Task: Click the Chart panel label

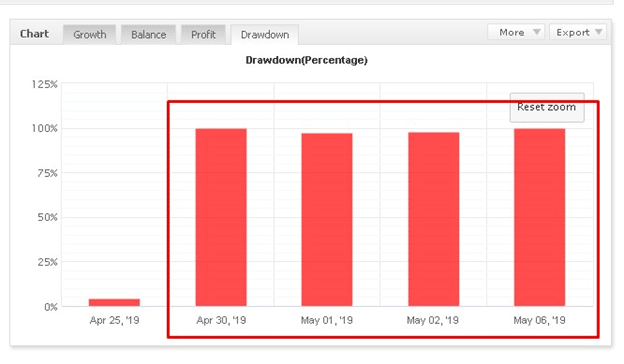Action: (34, 34)
